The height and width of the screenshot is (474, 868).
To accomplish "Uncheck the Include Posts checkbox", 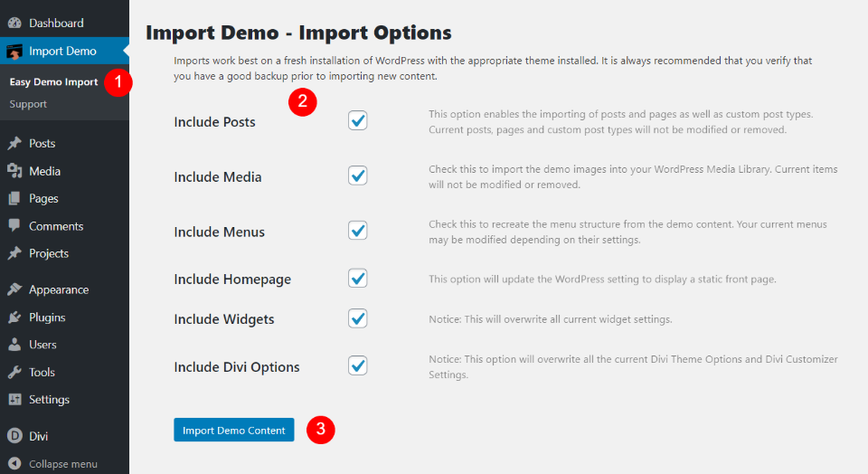I will pyautogui.click(x=358, y=121).
